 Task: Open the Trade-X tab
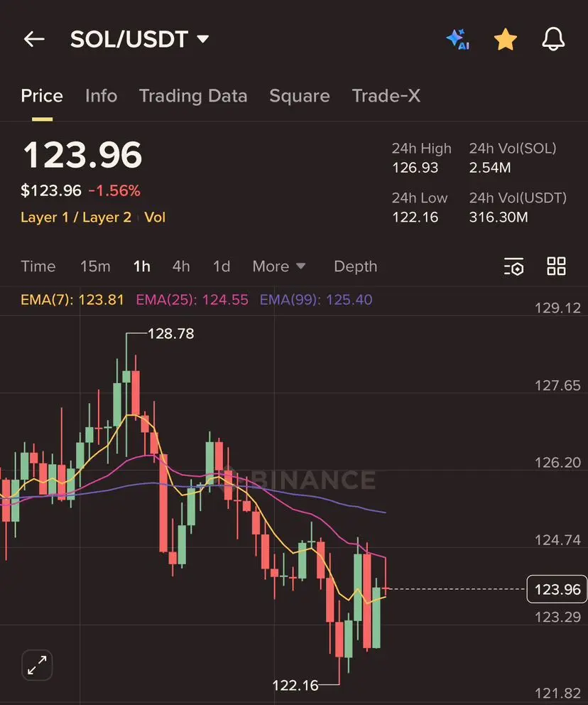(x=386, y=96)
